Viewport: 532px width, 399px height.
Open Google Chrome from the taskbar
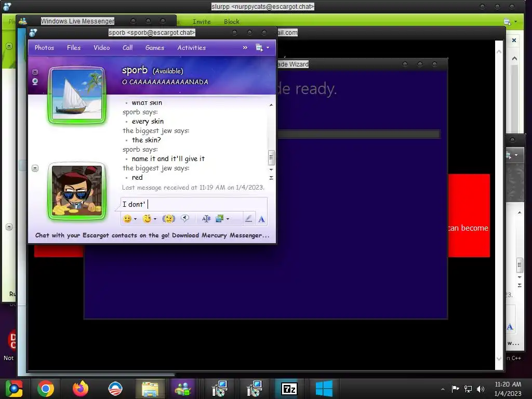pos(46,389)
